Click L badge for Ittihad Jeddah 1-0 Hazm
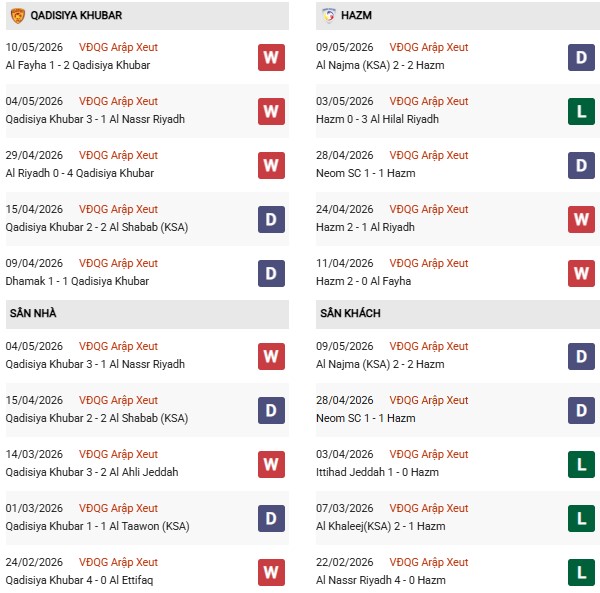This screenshot has width=600, height=593. pos(581,464)
